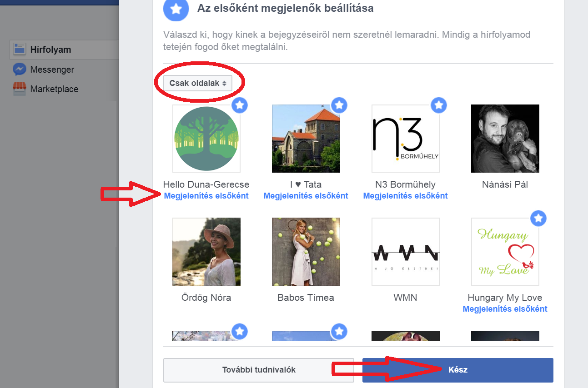Click the Ördög Nóra name label
This screenshot has height=388, width=588.
point(206,298)
